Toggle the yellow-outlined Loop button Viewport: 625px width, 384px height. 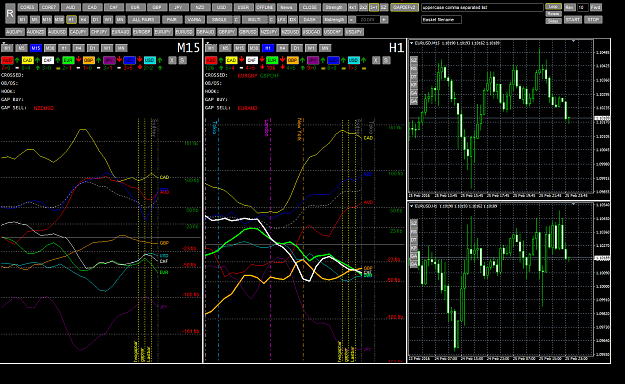coord(553,6)
